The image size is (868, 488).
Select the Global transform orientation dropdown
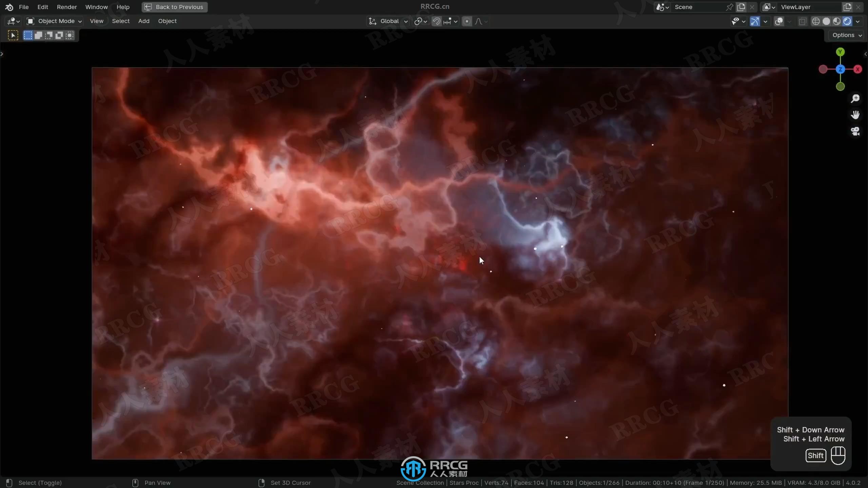pyautogui.click(x=389, y=20)
